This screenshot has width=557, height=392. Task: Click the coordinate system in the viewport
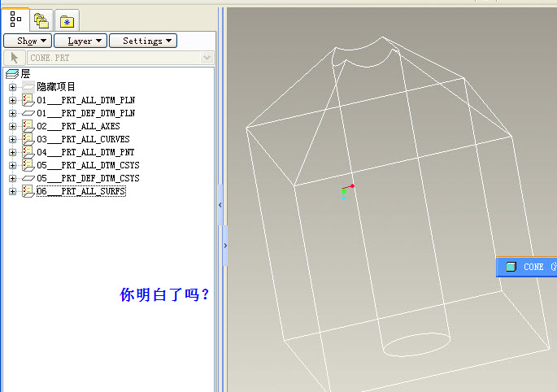[x=347, y=192]
